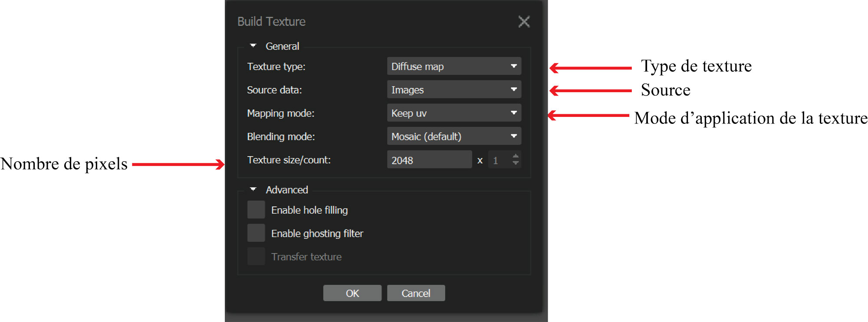
Task: Open the Mapping mode dropdown (Keep uv)
Action: (454, 113)
